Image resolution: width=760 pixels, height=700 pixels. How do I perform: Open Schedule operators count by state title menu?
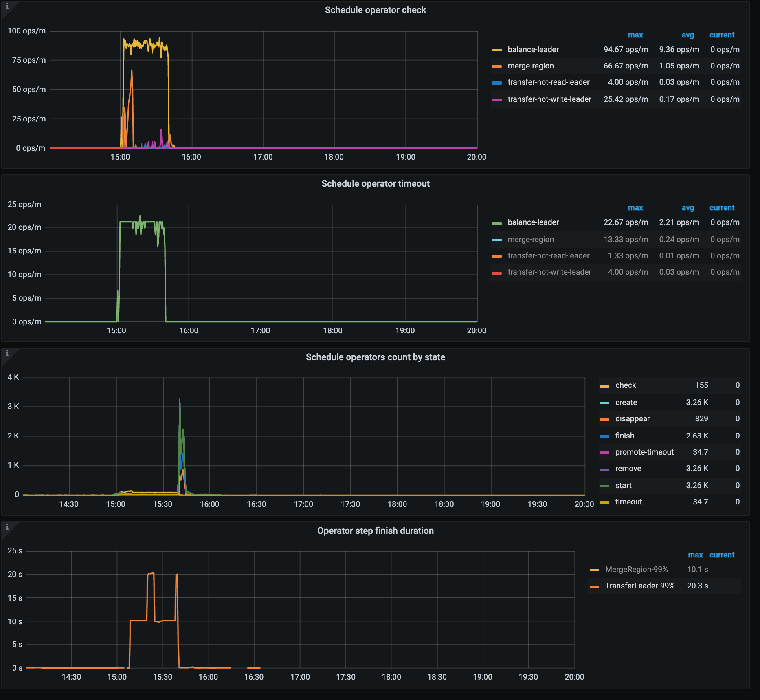(375, 357)
